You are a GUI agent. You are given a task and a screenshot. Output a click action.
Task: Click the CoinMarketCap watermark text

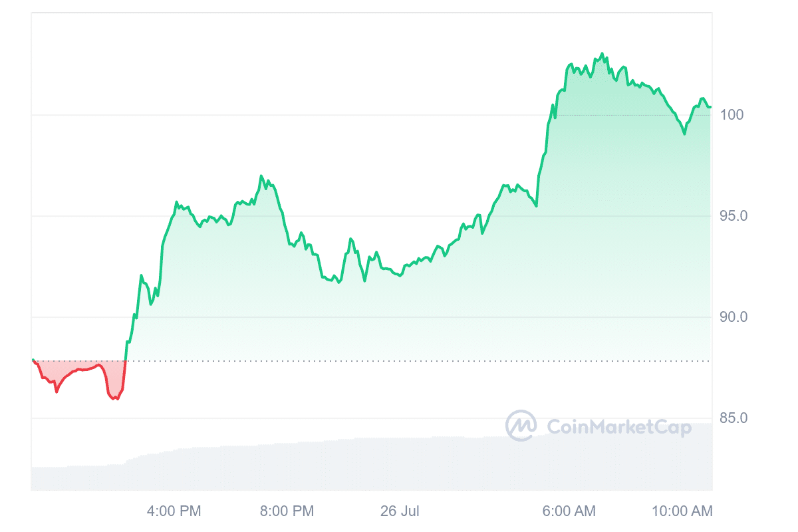(618, 426)
